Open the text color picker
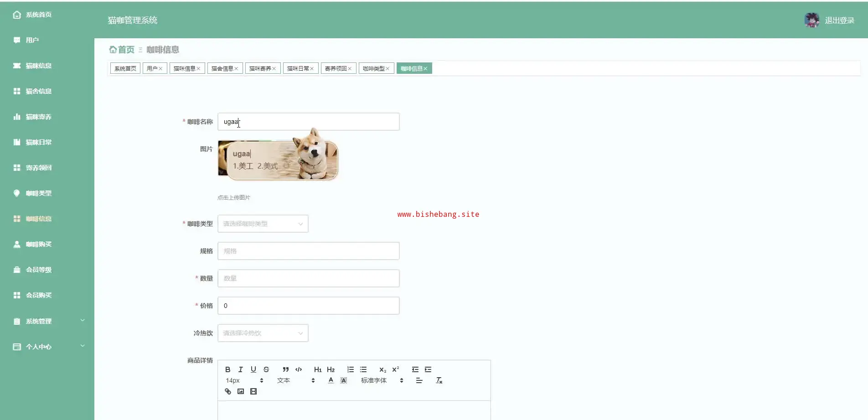The image size is (868, 420). click(x=331, y=380)
